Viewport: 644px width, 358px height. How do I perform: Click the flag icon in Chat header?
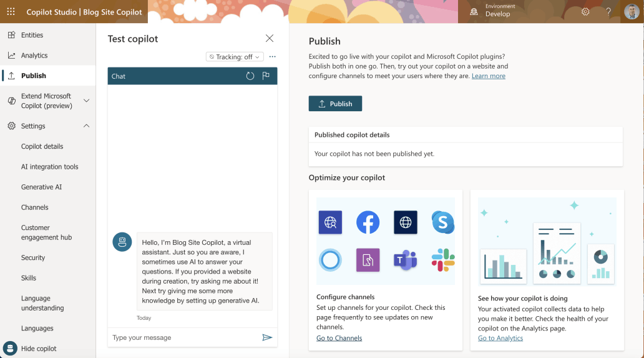point(266,76)
